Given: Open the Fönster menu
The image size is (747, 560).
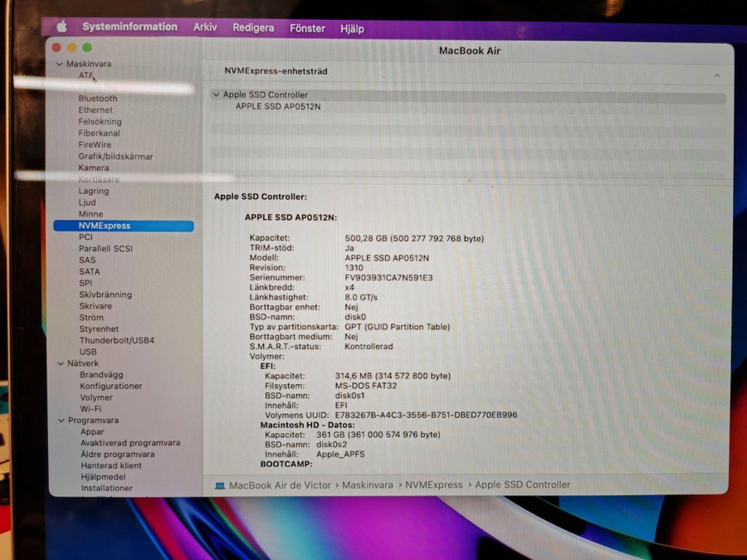Looking at the screenshot, I should (307, 28).
